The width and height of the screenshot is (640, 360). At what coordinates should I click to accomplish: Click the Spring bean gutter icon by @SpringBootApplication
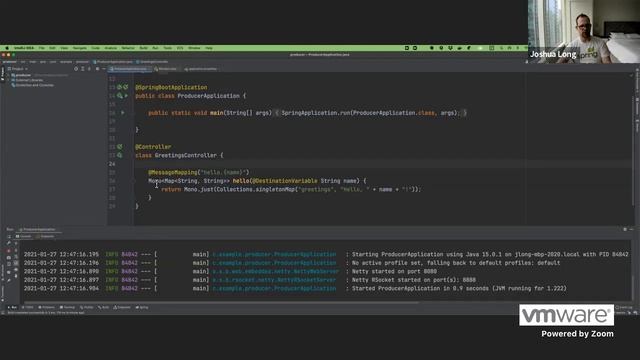pyautogui.click(x=119, y=87)
